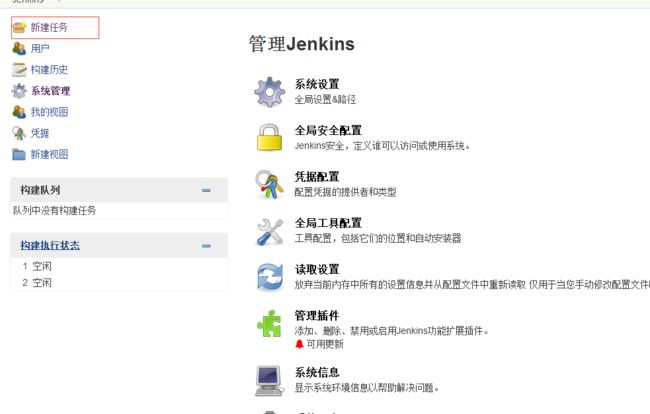This screenshot has height=414, width=650.
Task: Open 管理插件 heading
Action: 317,316
